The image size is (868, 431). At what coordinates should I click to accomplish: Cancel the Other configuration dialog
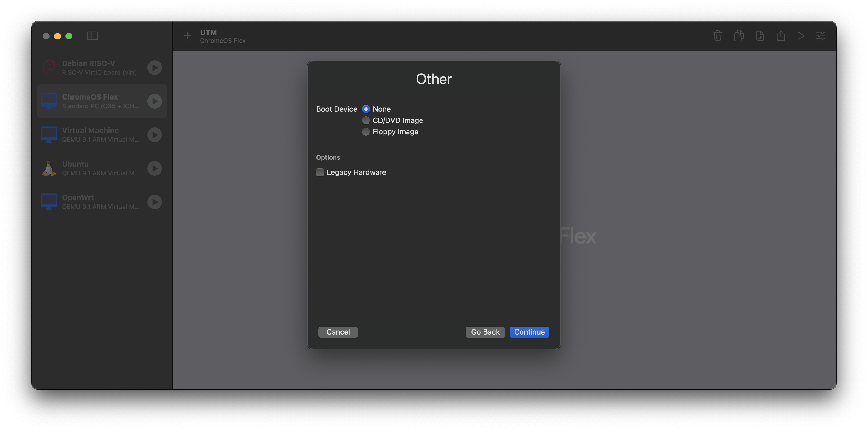(338, 332)
